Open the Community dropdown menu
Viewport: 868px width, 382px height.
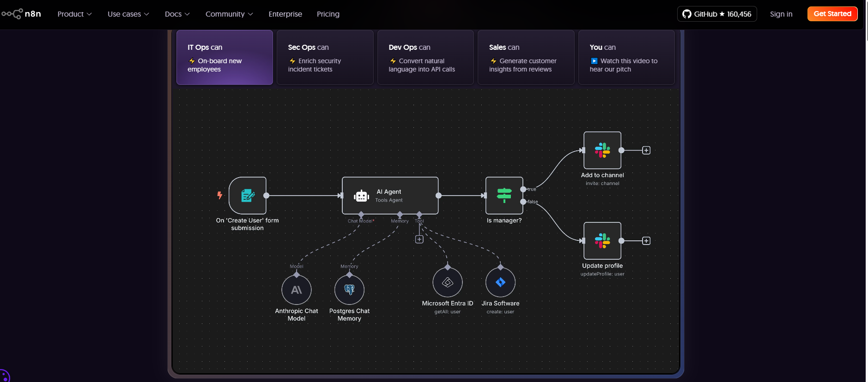pos(229,14)
